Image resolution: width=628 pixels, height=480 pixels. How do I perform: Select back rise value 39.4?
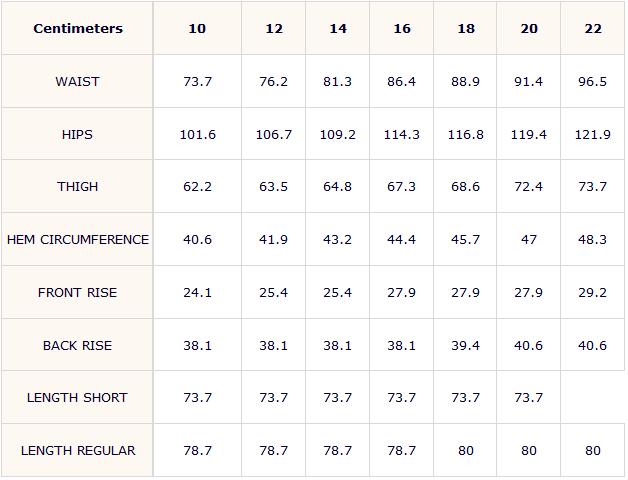pos(465,345)
